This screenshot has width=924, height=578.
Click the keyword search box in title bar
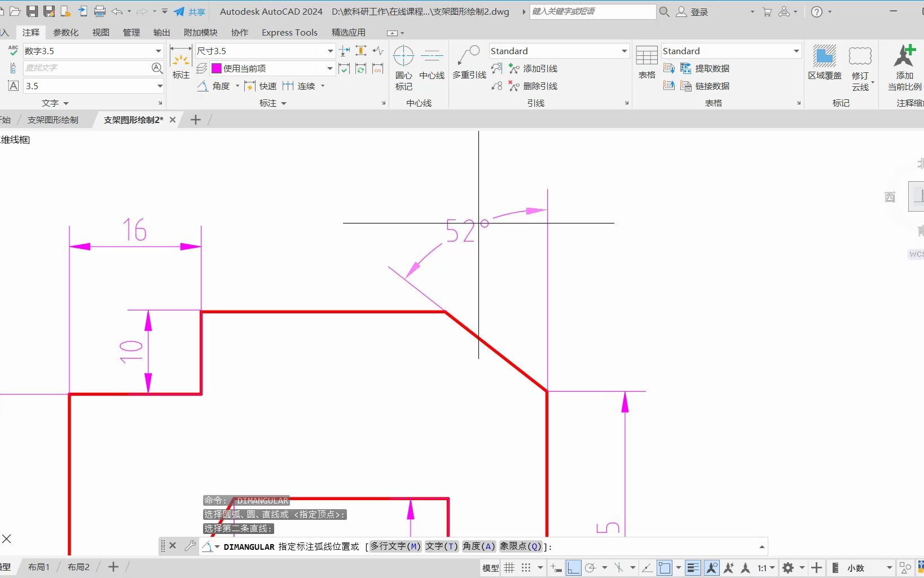click(593, 11)
